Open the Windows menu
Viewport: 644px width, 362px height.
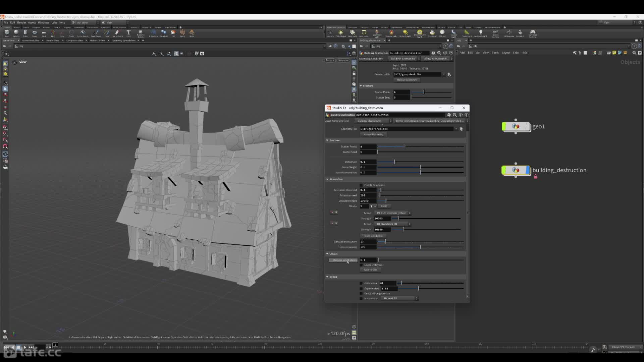44,22
